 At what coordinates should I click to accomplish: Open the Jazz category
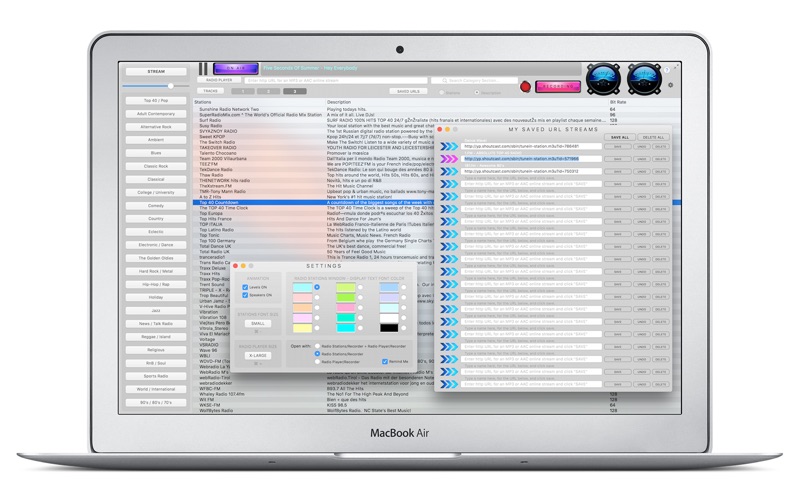[x=156, y=310]
